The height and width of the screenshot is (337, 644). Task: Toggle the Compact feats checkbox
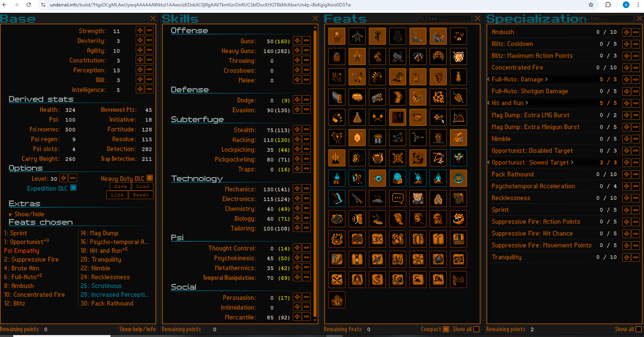[x=446, y=329]
